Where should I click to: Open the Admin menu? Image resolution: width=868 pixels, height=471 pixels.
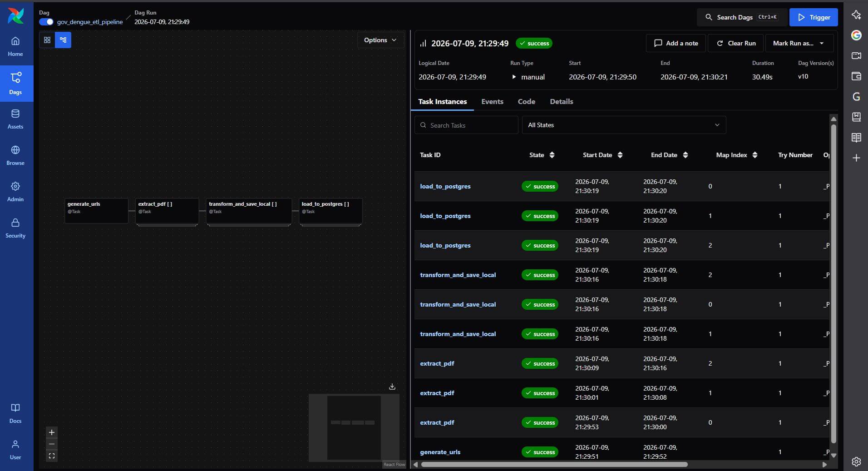[x=15, y=192]
